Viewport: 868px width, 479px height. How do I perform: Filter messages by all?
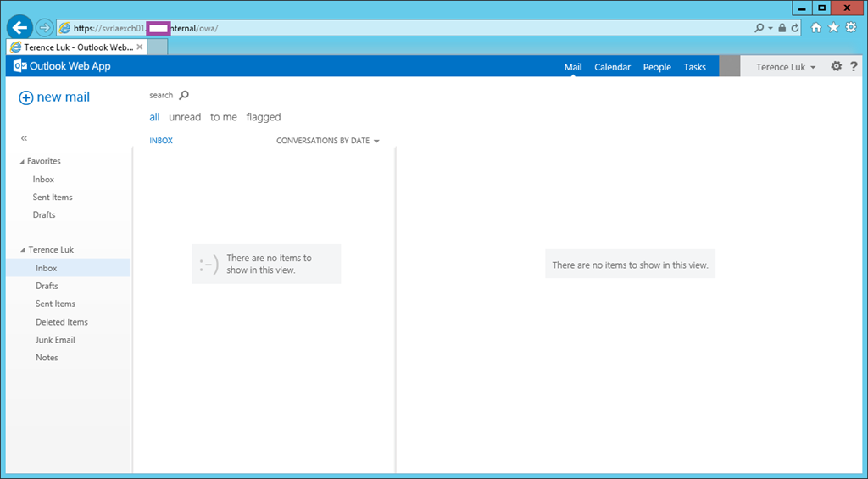point(154,117)
